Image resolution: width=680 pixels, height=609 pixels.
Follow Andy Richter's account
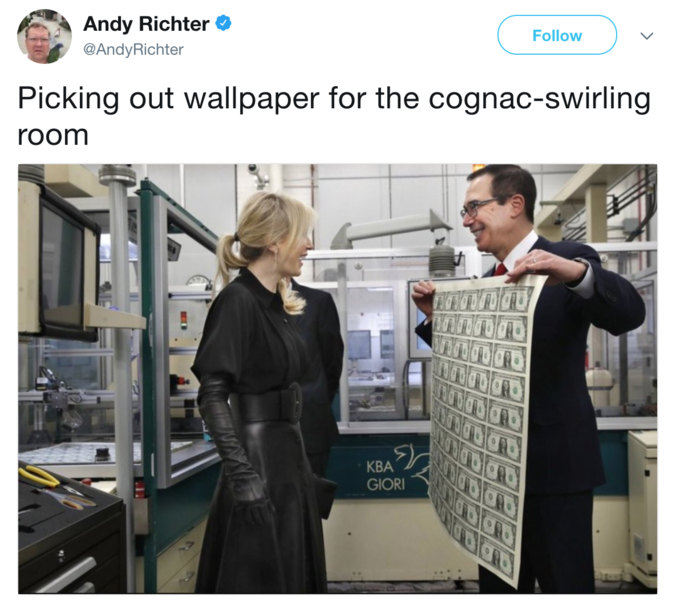557,35
